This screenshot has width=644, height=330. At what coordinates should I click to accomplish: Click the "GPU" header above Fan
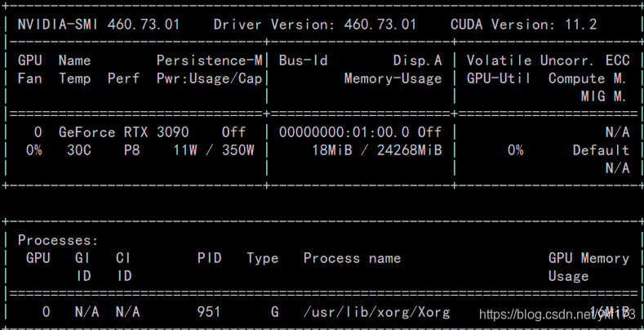(29, 60)
